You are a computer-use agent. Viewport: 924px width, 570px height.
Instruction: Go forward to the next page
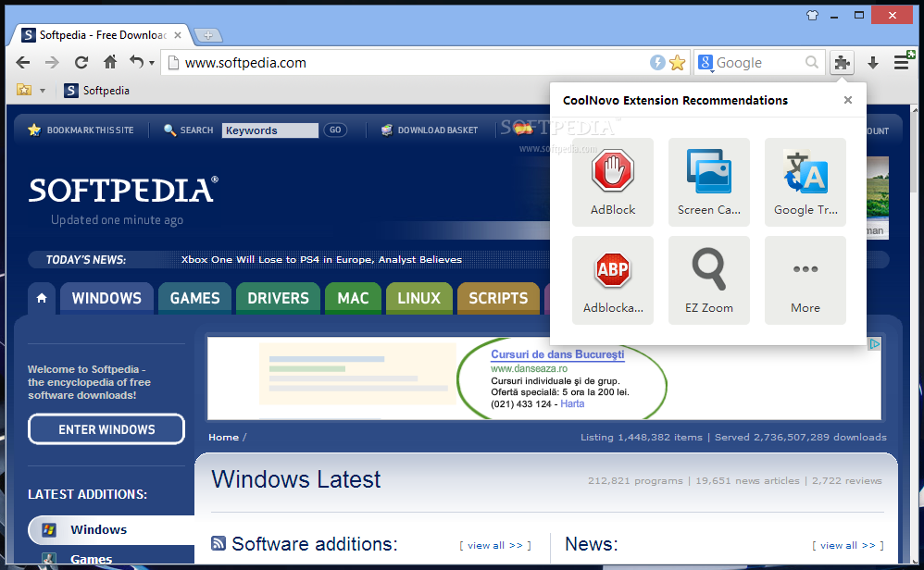[x=52, y=62]
